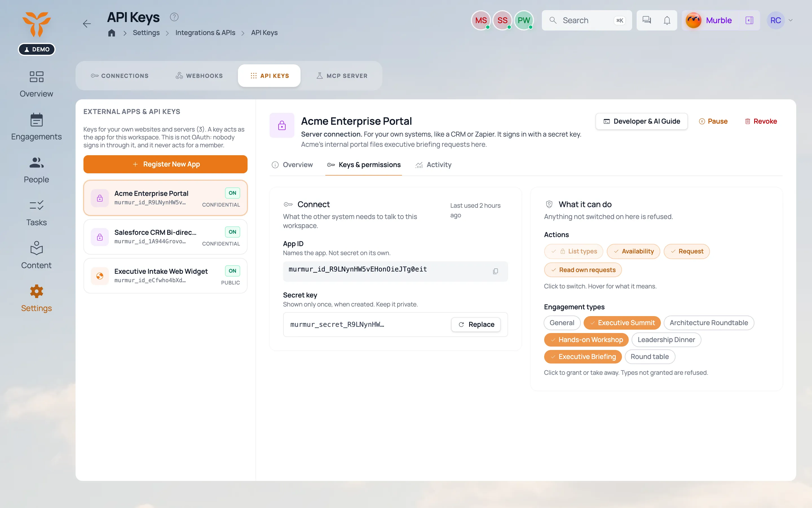Click the MS user avatar
Screen dimensions: 812x508
point(481,20)
